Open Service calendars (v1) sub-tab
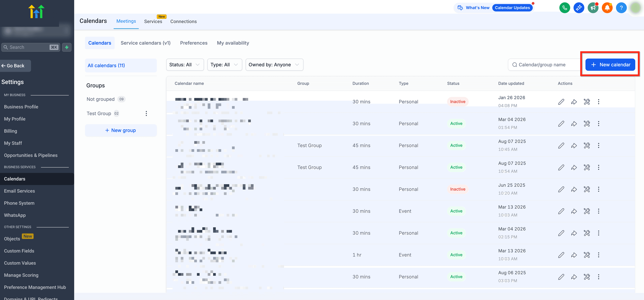This screenshot has width=644, height=300. pos(145,43)
